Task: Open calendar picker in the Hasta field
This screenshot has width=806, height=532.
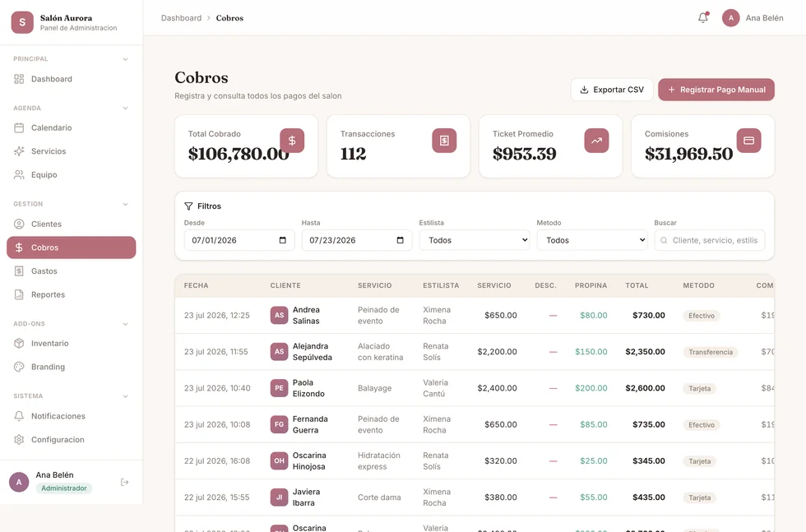Action: pos(400,240)
